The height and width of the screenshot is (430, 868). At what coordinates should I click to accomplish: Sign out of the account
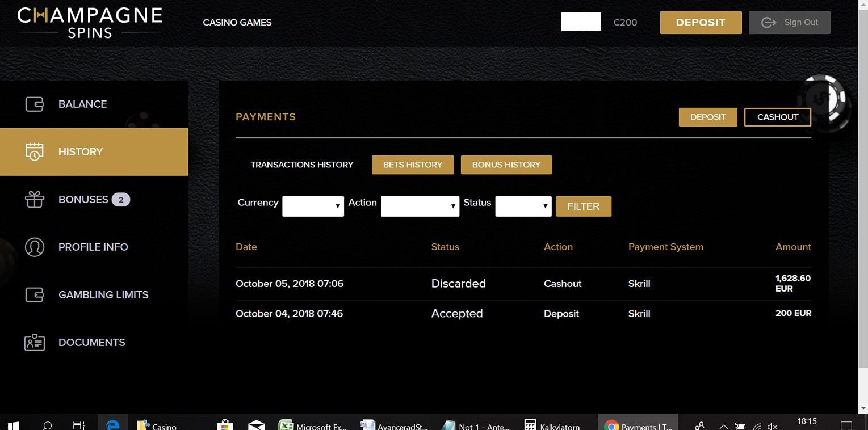coord(789,23)
